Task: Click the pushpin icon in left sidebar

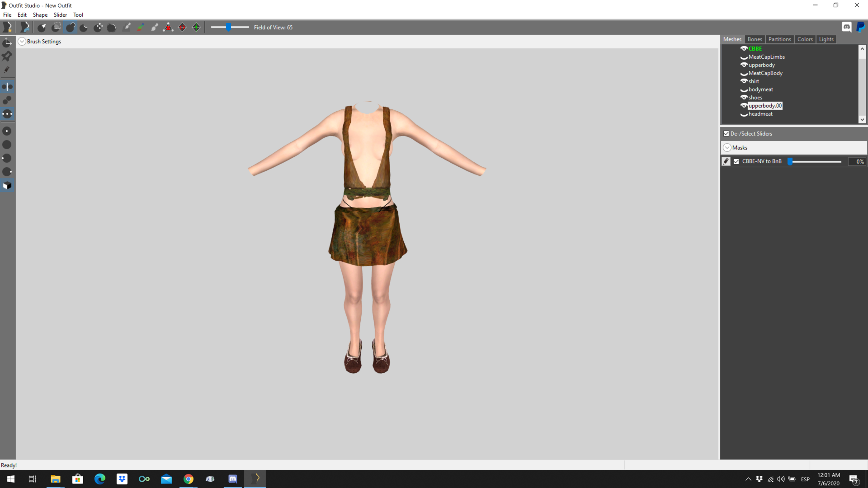Action: pos(7,56)
